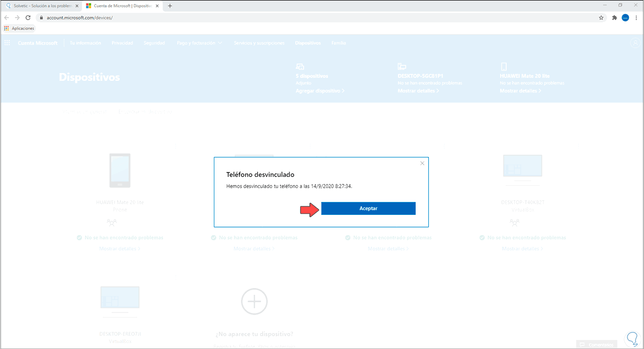This screenshot has height=349, width=644.
Task: Click the 'Teléfono desvinculado' dialog title
Action: pyautogui.click(x=260, y=175)
